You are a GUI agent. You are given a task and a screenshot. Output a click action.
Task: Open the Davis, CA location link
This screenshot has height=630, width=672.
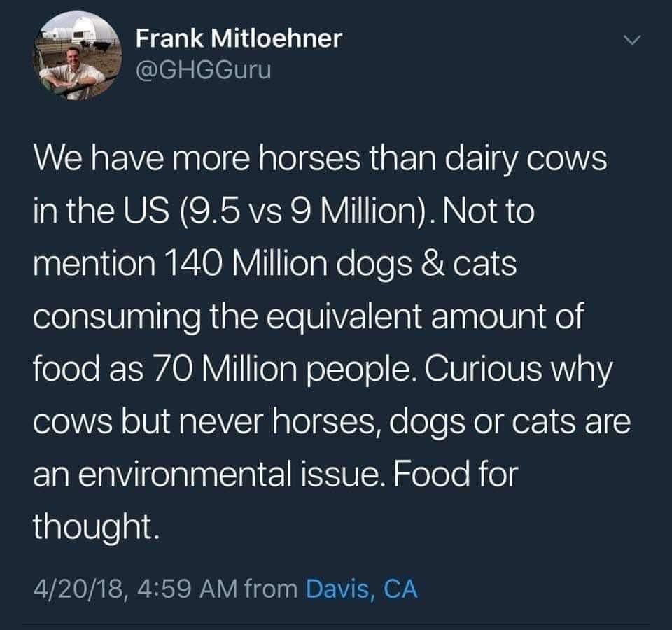pos(361,589)
